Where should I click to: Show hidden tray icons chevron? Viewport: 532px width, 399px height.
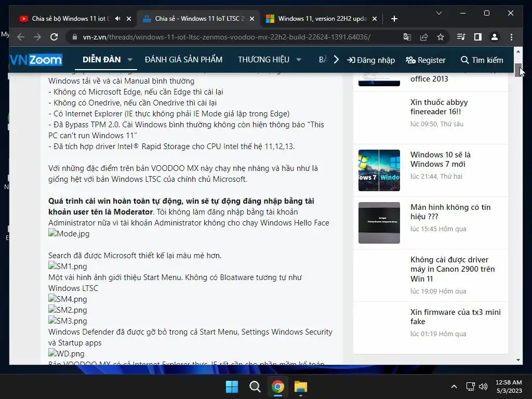pos(454,387)
